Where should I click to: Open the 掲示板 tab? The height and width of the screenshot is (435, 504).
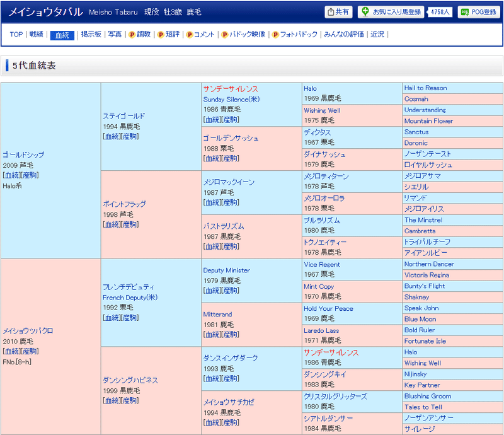91,34
